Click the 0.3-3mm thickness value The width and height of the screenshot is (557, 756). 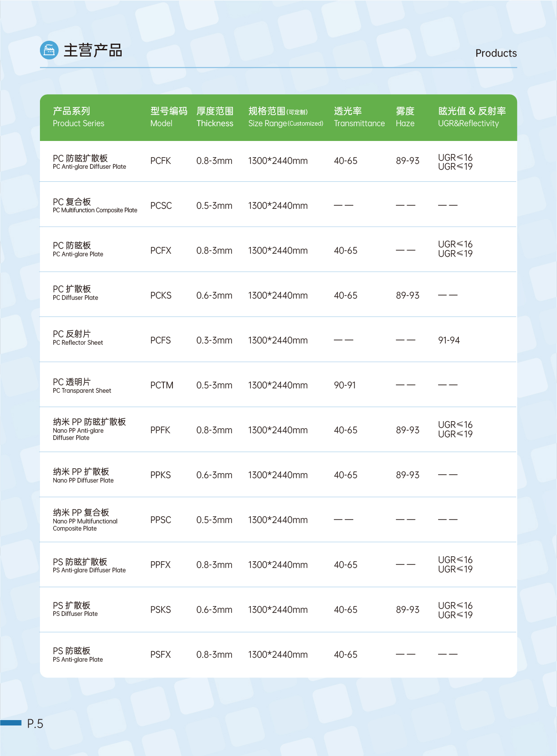click(x=214, y=340)
